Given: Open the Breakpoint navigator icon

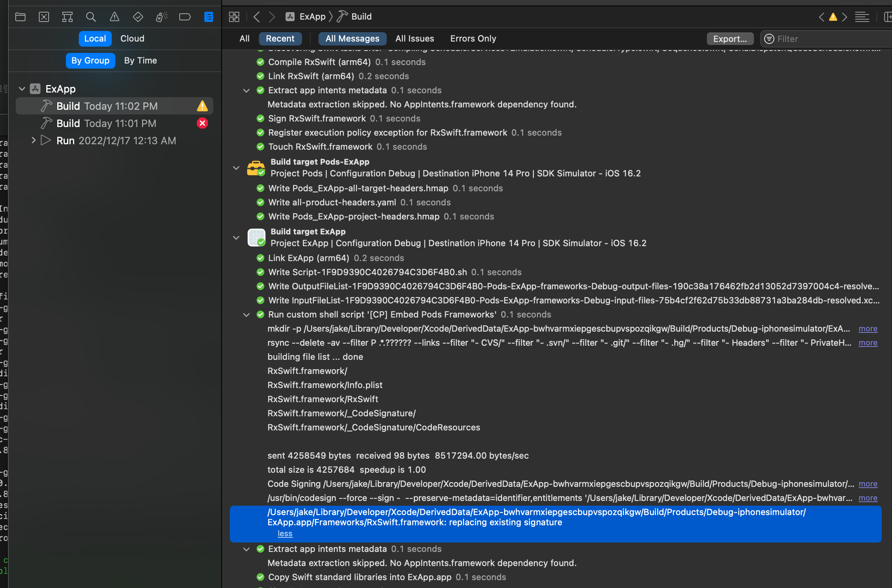Looking at the screenshot, I should [x=185, y=17].
